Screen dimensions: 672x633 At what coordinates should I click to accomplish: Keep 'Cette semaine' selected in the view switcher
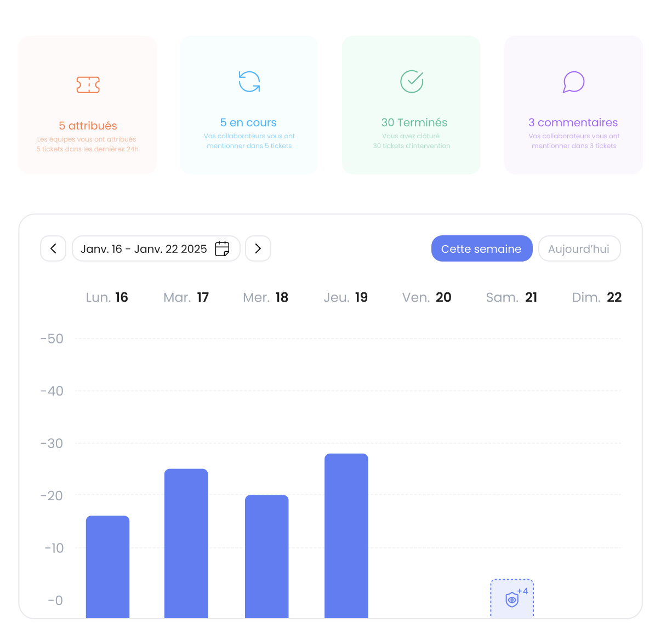pos(481,248)
